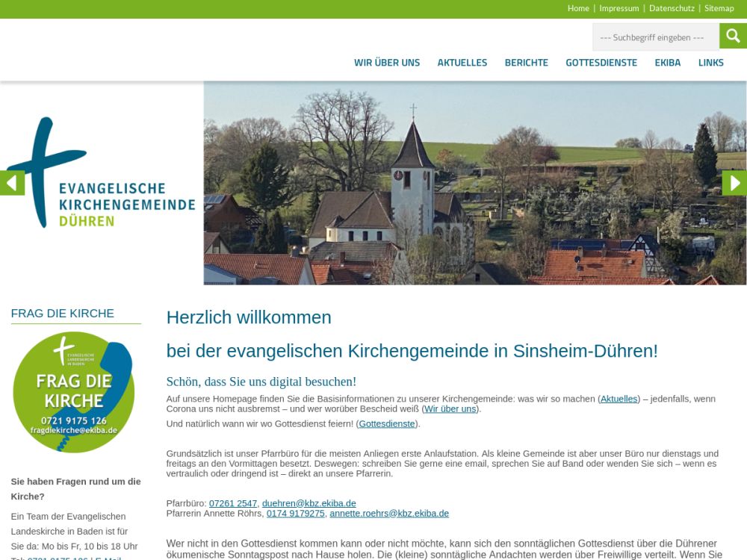747x560 pixels.
Task: Open the Sitemap link
Action: 719,8
